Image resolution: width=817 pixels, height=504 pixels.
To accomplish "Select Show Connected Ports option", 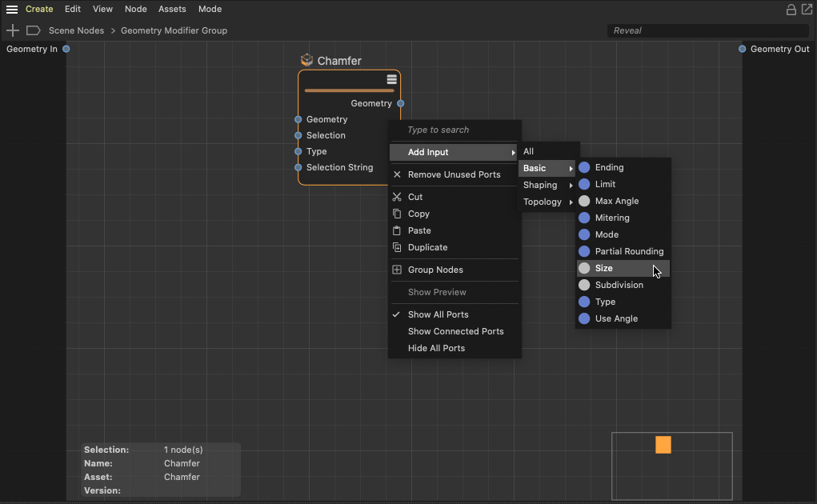I will (455, 331).
